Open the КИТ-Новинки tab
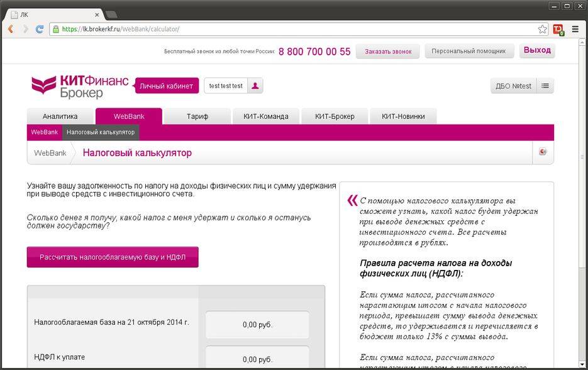Image resolution: width=588 pixels, height=370 pixels. (x=403, y=116)
